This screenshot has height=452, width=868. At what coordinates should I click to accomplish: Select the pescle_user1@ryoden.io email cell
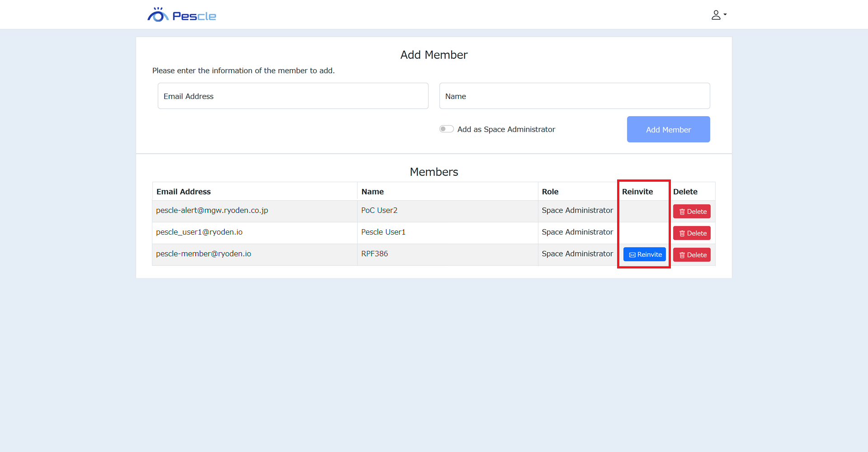tap(199, 232)
